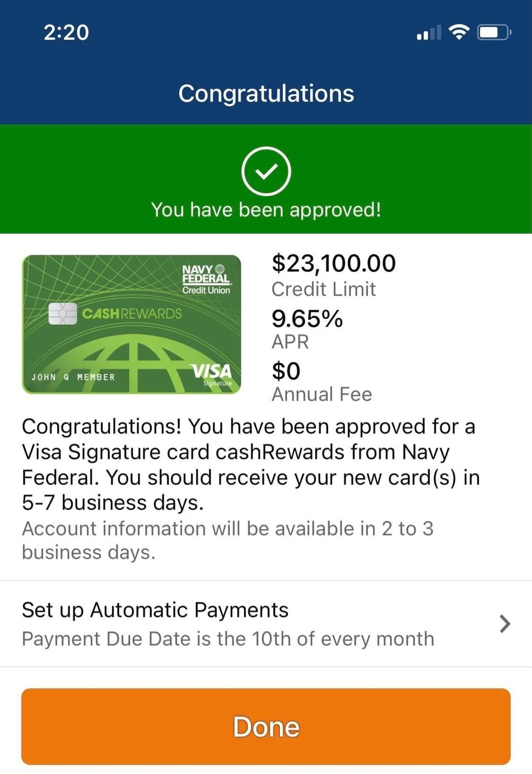Tap the Congratulations header title
532x774 pixels.
click(266, 94)
